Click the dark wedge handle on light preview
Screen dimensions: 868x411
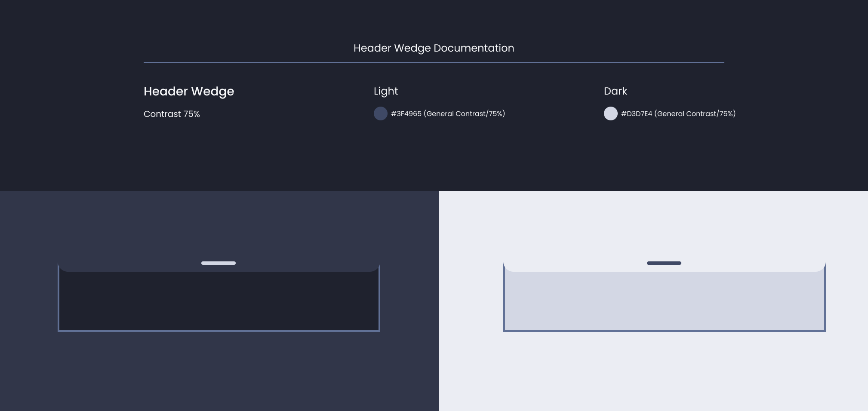664,263
